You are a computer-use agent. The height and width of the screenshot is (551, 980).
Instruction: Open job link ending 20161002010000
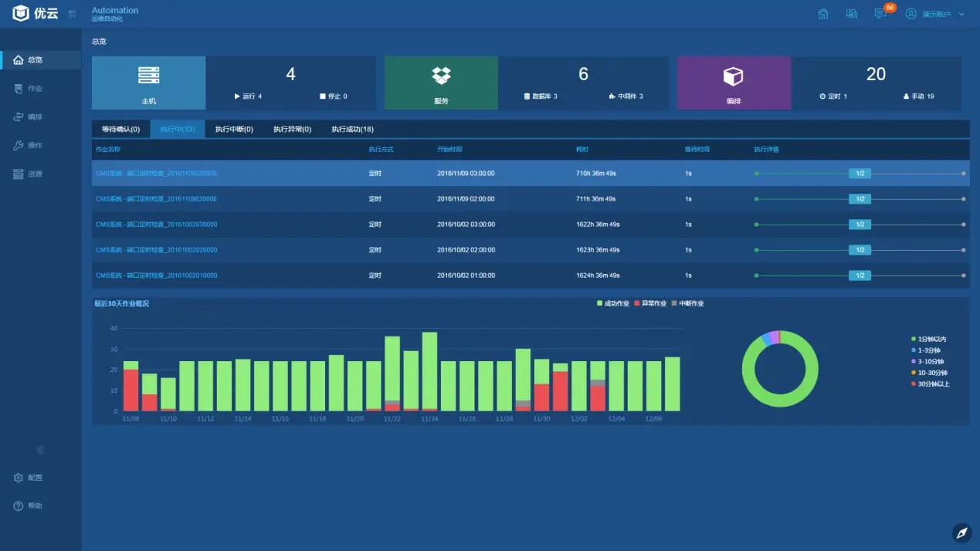(x=156, y=275)
